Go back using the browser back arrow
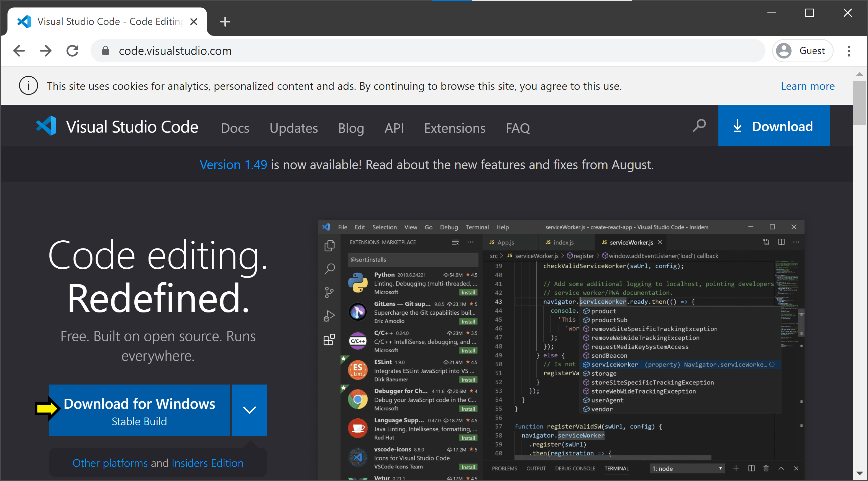The height and width of the screenshot is (481, 868). (x=19, y=51)
